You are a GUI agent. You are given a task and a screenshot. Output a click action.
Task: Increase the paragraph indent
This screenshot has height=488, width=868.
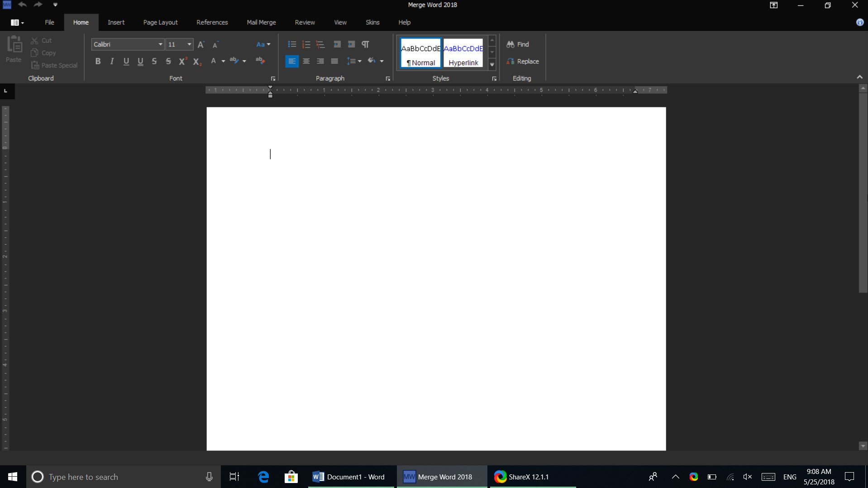(351, 44)
